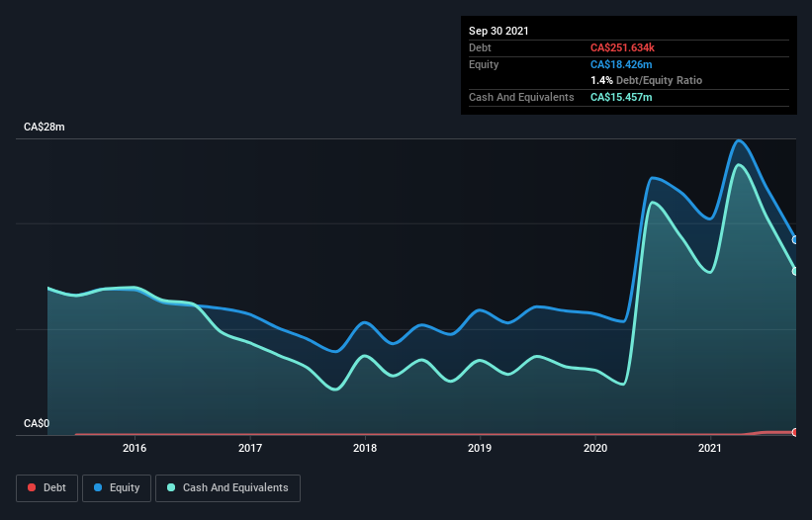Click the CA$0 y-axis label
812x520 pixels.
tap(37, 424)
